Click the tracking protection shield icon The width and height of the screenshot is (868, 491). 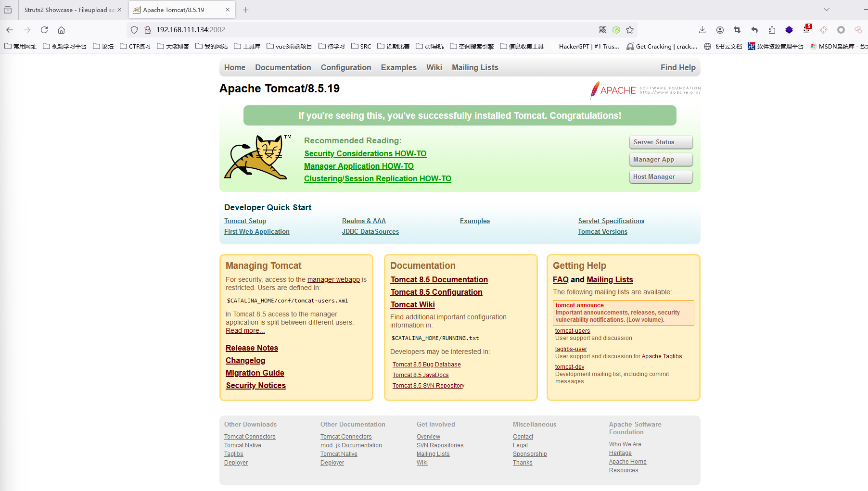point(134,30)
